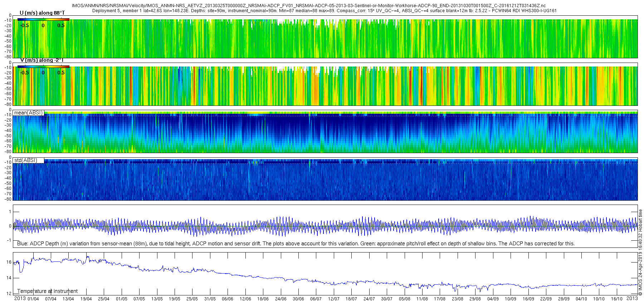Screen dimensions: 644x304
Task: Click the '17/08' date tick label
Action: 440,299
